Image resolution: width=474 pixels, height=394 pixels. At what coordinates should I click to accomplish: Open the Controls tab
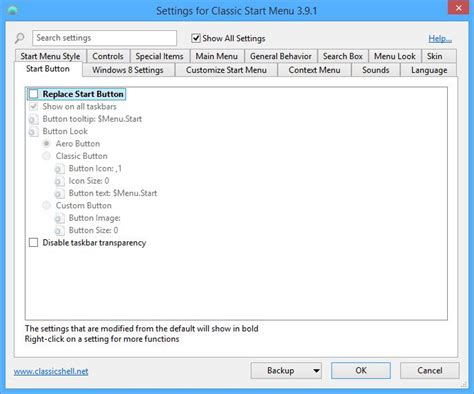[x=108, y=56]
